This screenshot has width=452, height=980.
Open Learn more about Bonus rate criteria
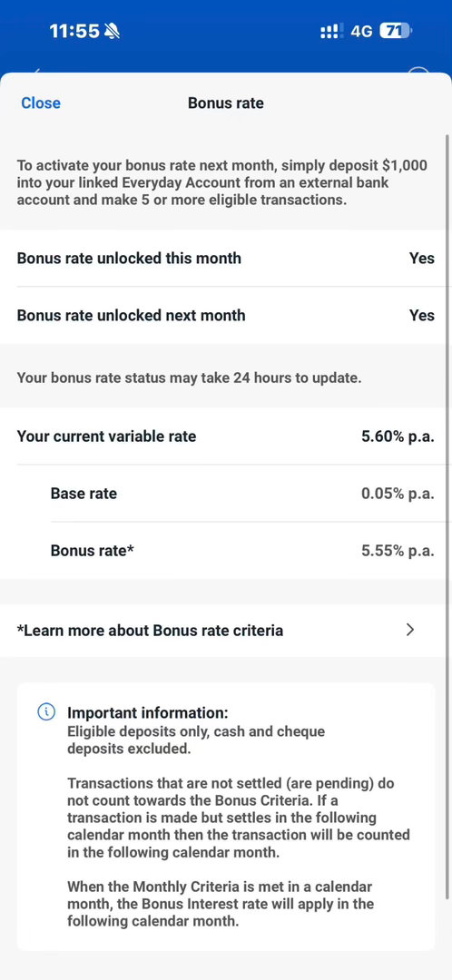pyautogui.click(x=226, y=630)
